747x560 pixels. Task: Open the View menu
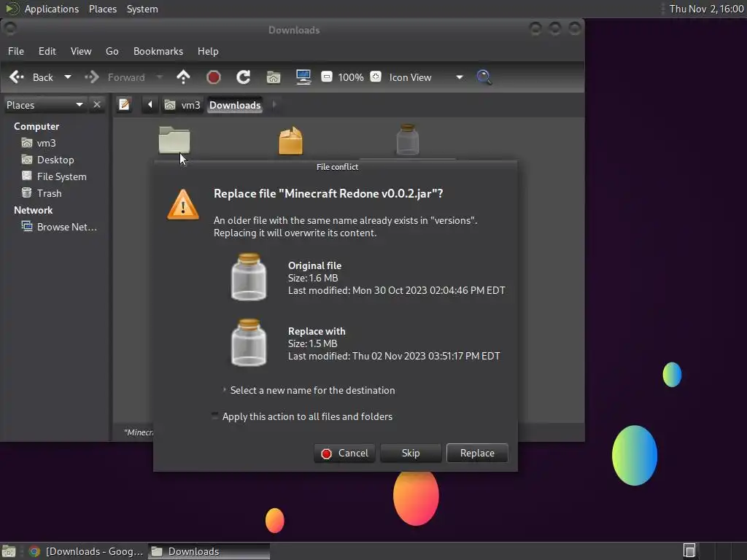pos(81,51)
